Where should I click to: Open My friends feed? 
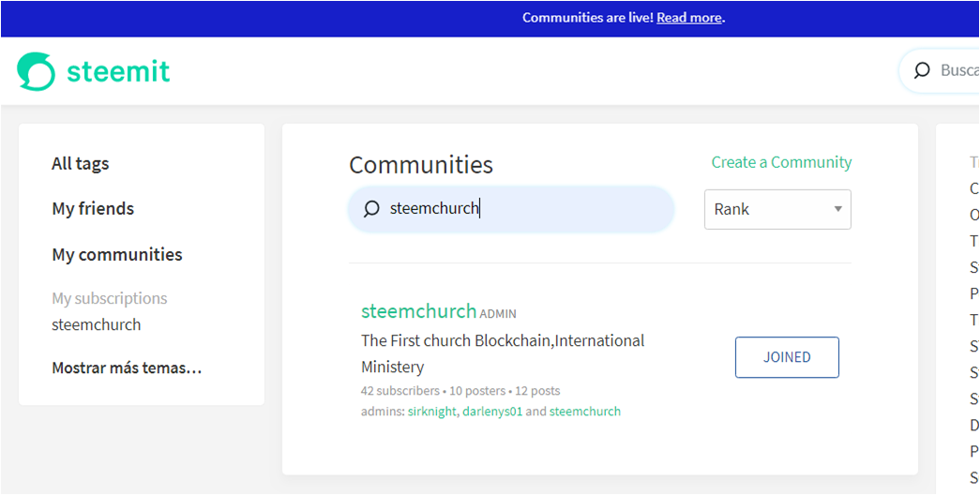pyautogui.click(x=93, y=209)
